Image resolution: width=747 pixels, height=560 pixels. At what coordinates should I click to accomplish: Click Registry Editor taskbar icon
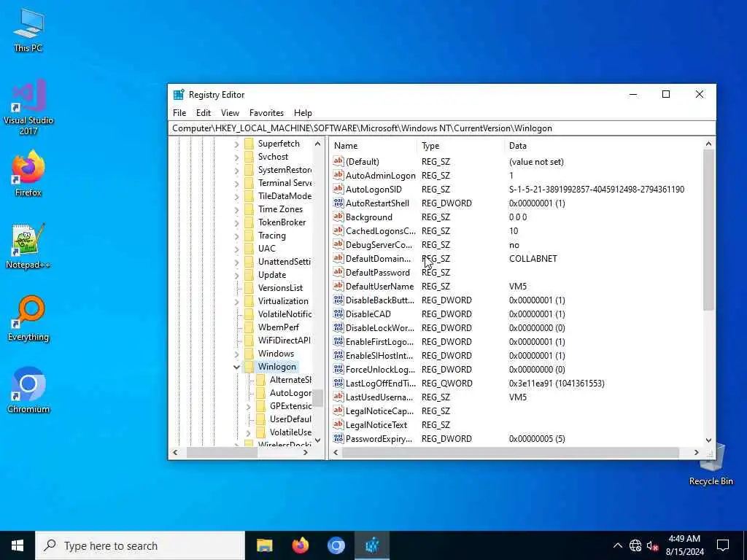[371, 545]
